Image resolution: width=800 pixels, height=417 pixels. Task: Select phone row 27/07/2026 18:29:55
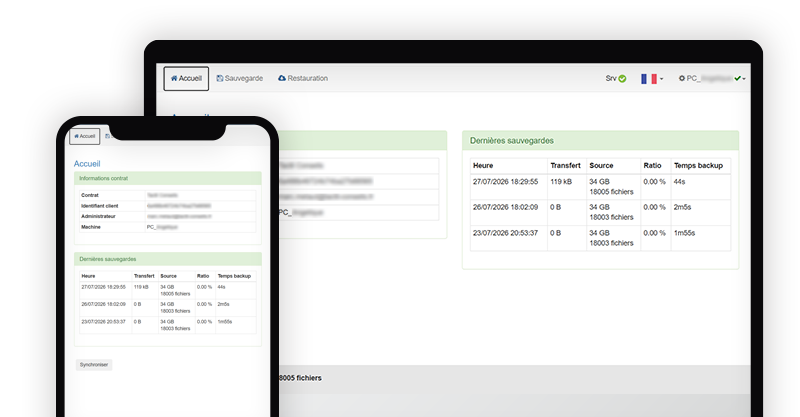click(168, 290)
